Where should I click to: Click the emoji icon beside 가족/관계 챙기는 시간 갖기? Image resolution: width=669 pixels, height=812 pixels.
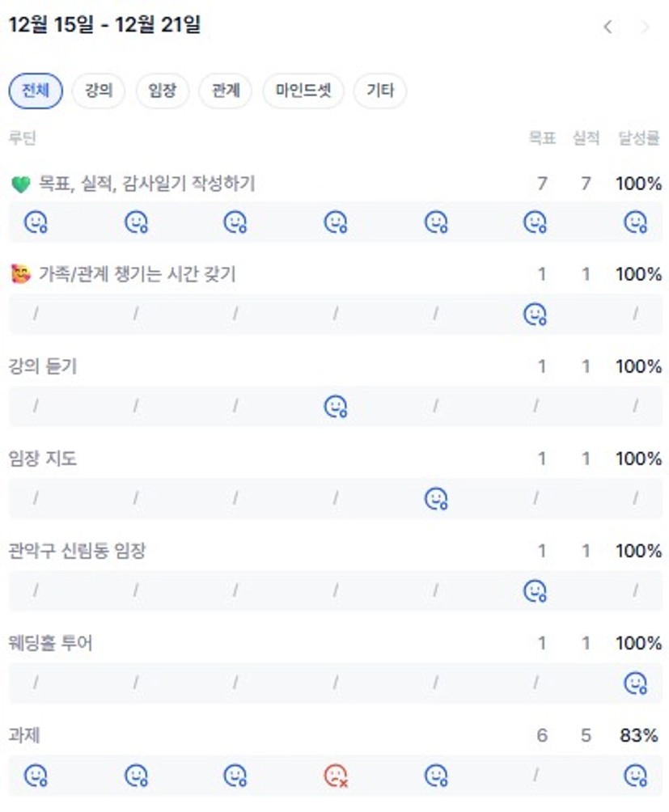(x=21, y=275)
